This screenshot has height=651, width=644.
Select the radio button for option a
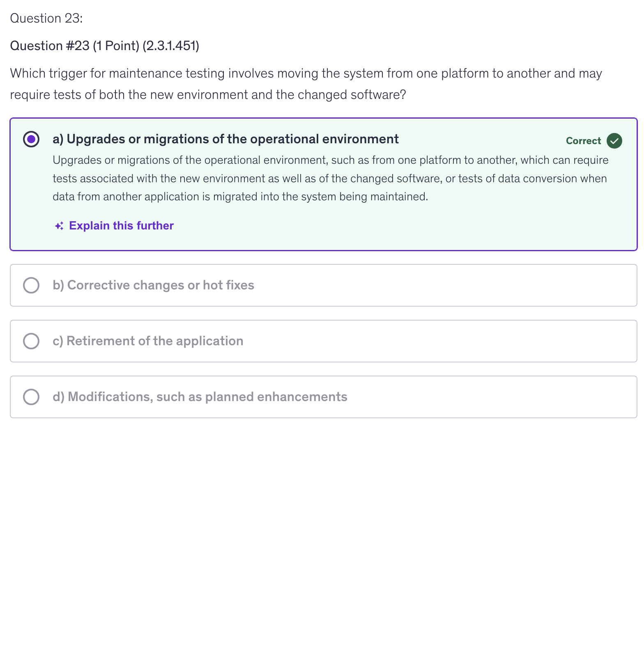(31, 139)
